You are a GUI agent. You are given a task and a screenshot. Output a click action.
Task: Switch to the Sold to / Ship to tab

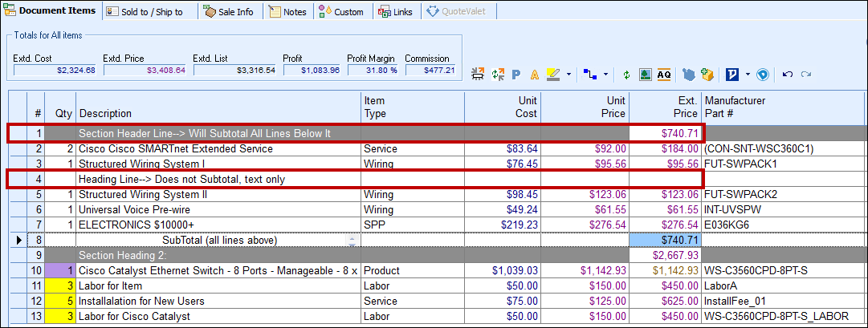tap(146, 12)
